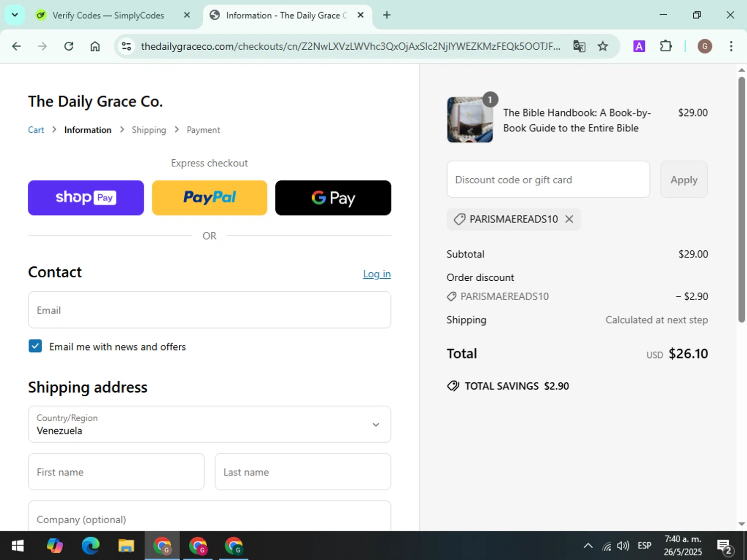Show hidden system tray icons

588,546
